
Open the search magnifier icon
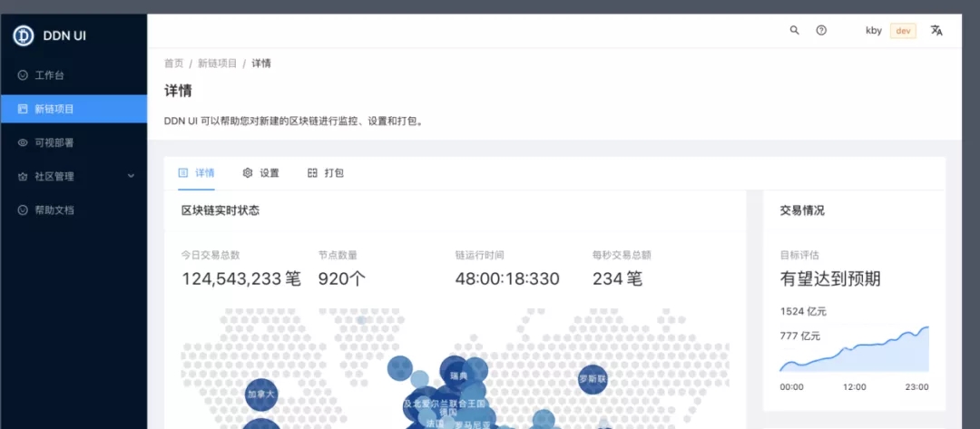point(794,30)
